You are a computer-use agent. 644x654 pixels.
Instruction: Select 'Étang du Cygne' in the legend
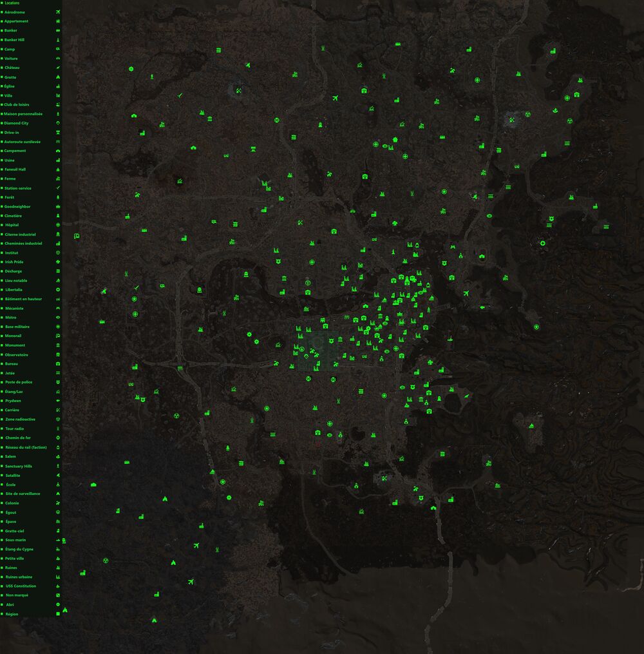click(x=19, y=550)
